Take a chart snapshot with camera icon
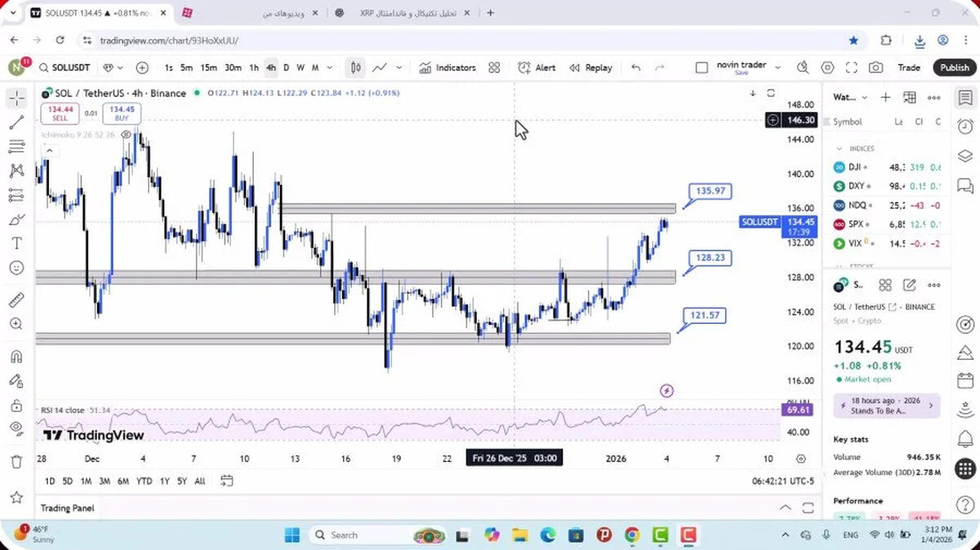 pos(875,68)
